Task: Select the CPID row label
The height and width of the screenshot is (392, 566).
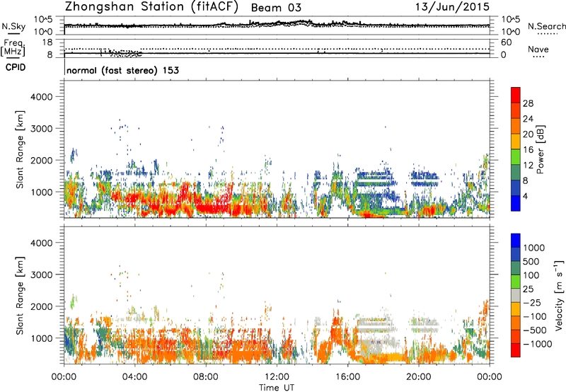Action: 16,67
